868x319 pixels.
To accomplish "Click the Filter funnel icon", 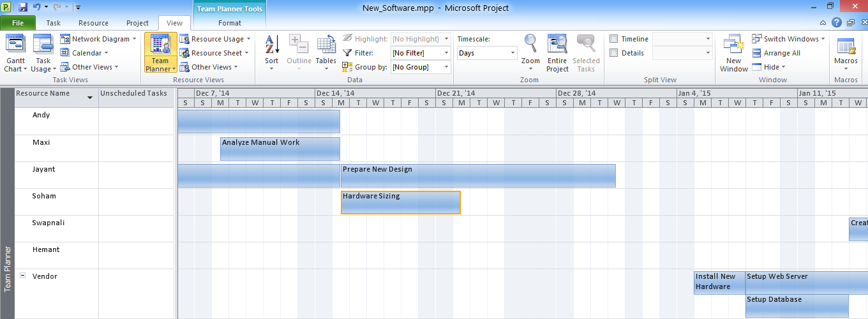I will [347, 53].
